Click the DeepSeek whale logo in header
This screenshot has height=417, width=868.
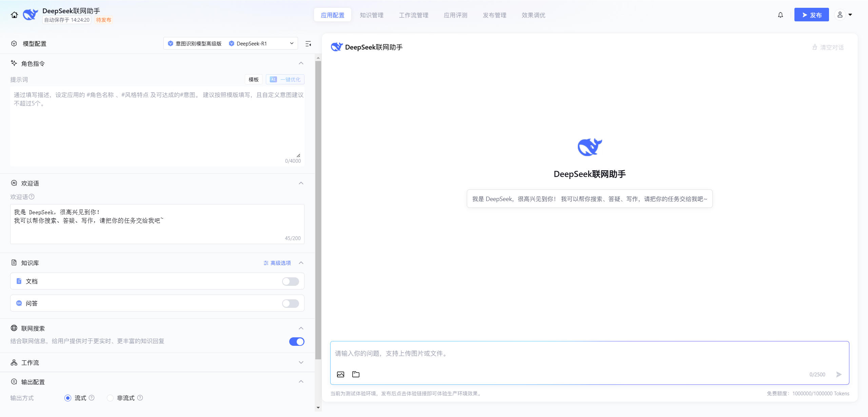(x=31, y=15)
